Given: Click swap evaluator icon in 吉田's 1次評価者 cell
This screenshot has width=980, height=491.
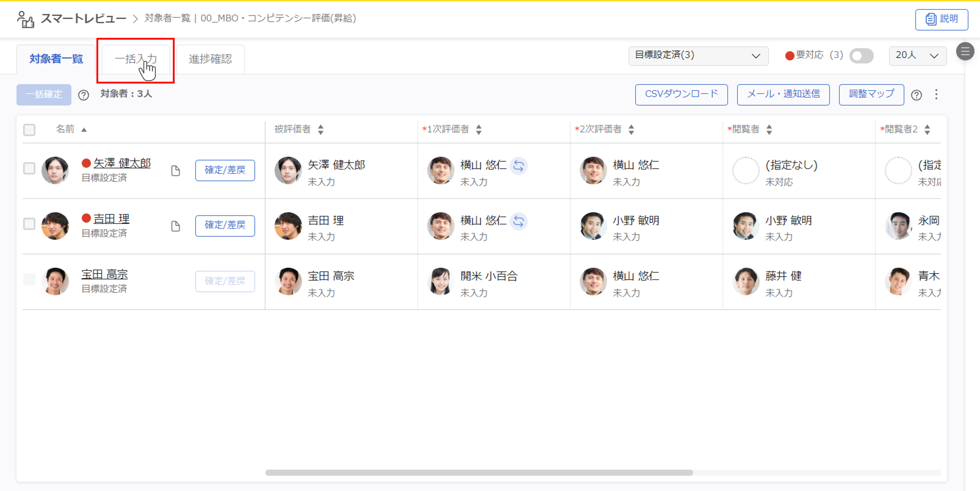Looking at the screenshot, I should pyautogui.click(x=518, y=221).
